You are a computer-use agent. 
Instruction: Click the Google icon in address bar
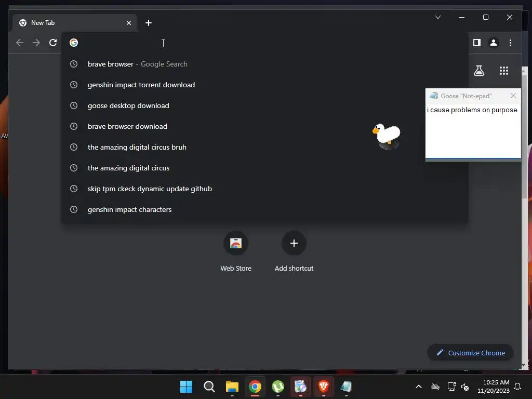tap(74, 43)
